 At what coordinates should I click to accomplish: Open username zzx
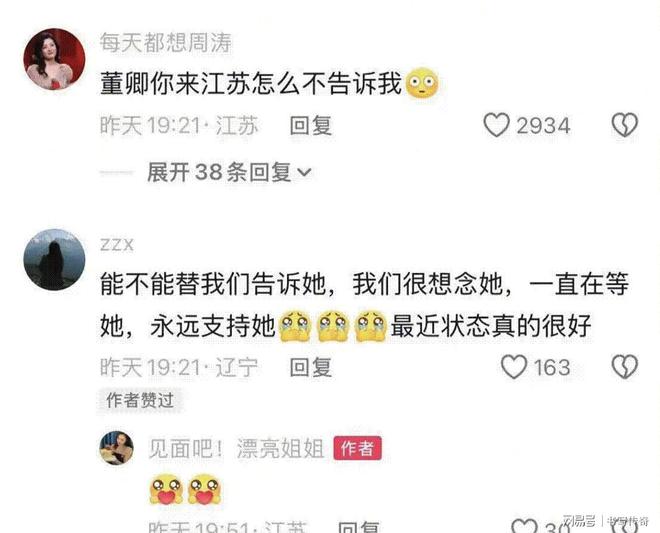point(117,245)
